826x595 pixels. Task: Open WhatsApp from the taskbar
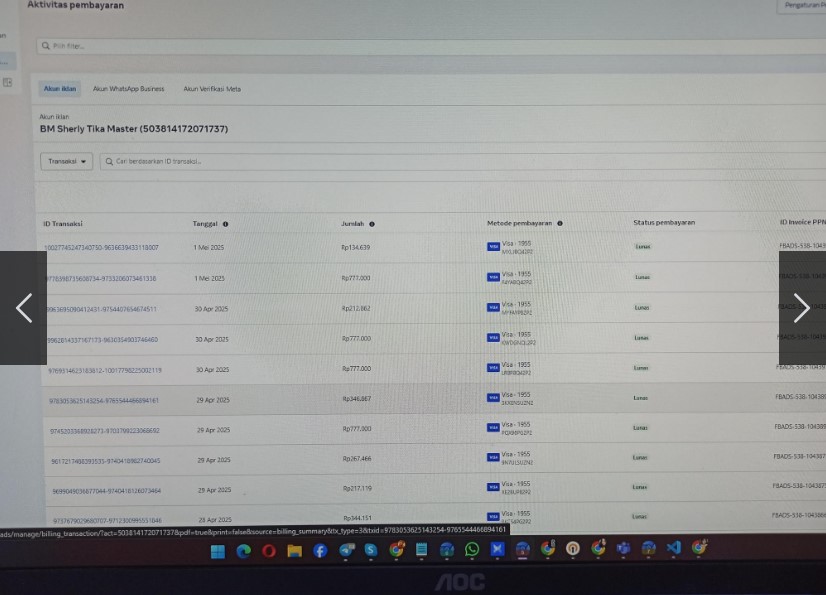pyautogui.click(x=472, y=550)
